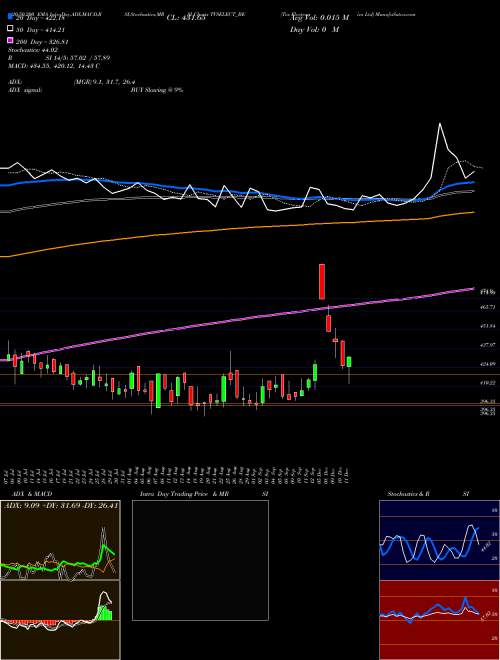The image size is (500, 660).
Task: Open the red RSI chart panel
Action: tap(439, 620)
